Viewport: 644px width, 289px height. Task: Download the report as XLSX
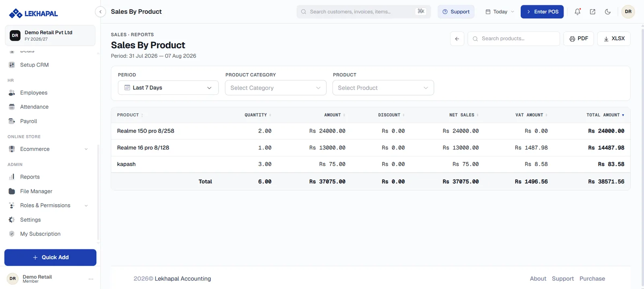point(614,39)
